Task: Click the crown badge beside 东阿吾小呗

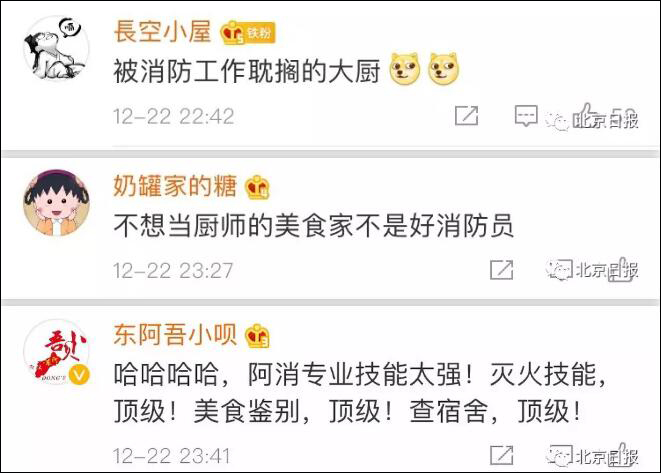Action: [257, 336]
